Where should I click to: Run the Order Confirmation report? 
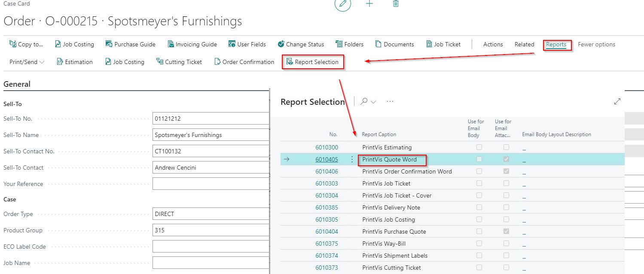[x=244, y=62]
